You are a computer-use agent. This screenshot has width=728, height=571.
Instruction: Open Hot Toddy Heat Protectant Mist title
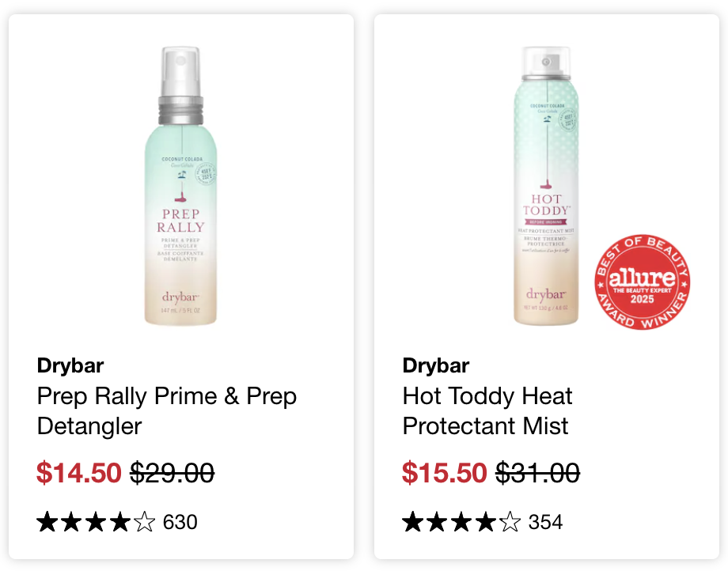pyautogui.click(x=487, y=410)
